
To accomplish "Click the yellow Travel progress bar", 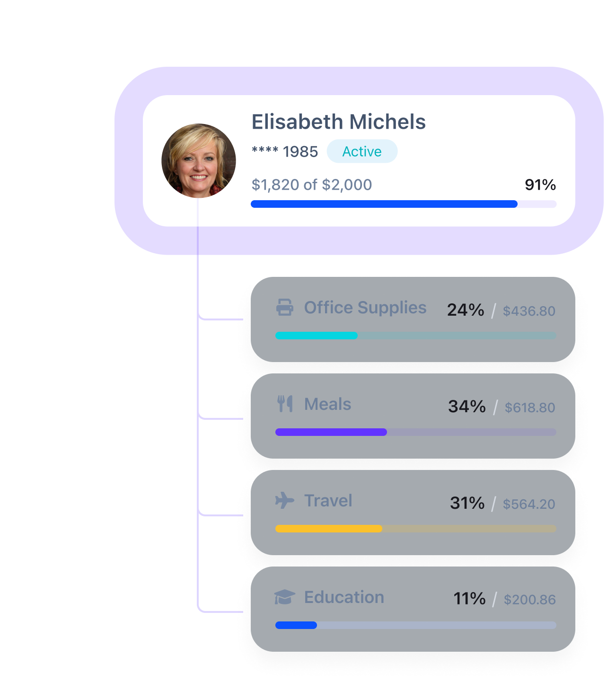I will pos(328,529).
